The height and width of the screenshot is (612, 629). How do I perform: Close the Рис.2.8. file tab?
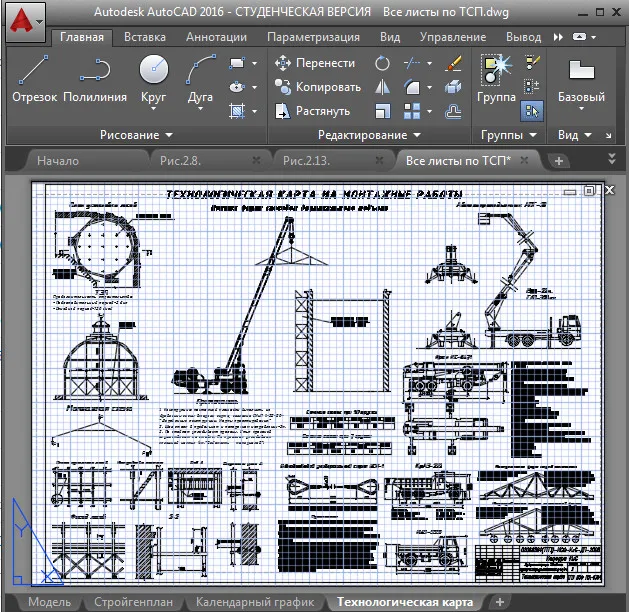pyautogui.click(x=256, y=160)
